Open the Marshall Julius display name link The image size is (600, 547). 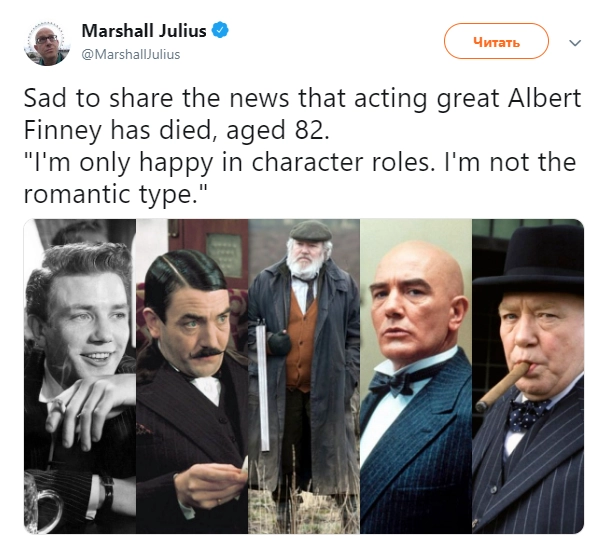click(x=144, y=31)
